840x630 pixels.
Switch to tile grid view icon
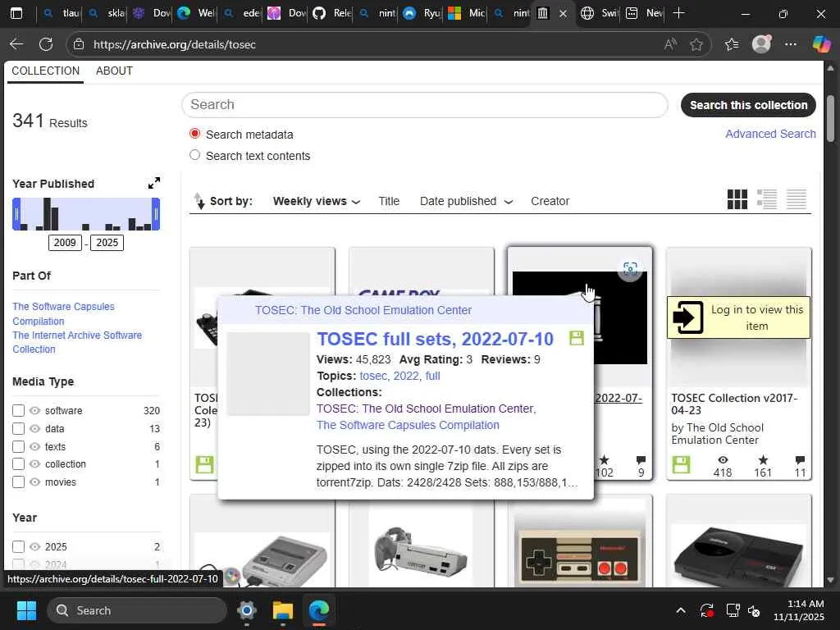pos(737,199)
